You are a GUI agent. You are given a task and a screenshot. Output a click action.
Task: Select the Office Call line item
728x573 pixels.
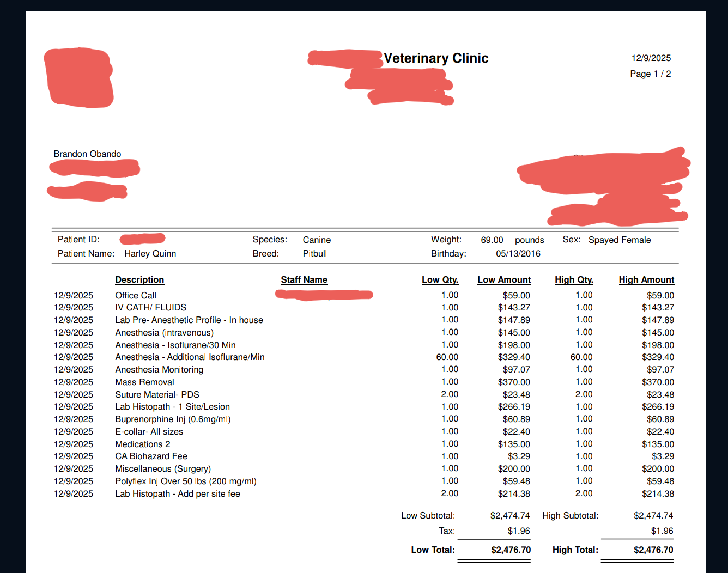coord(136,295)
